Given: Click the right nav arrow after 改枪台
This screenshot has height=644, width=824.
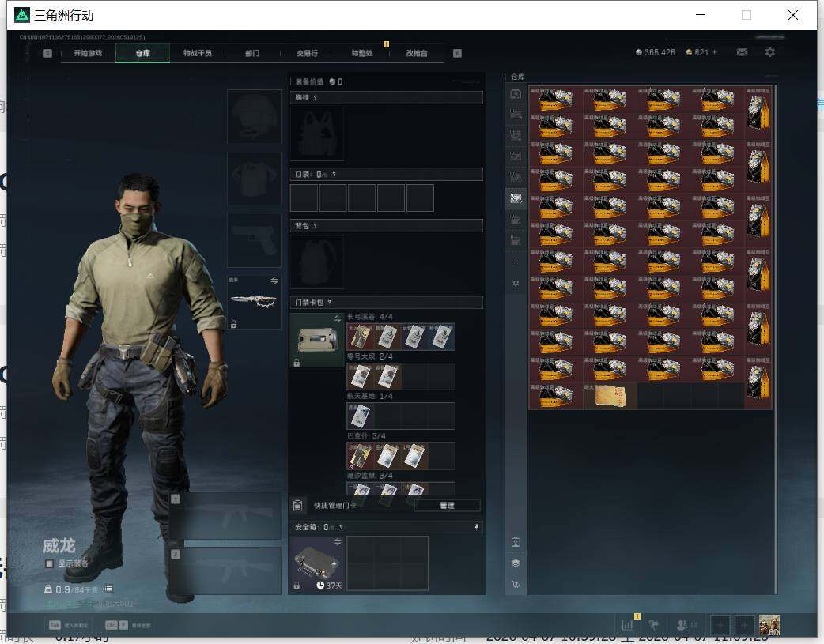Looking at the screenshot, I should pyautogui.click(x=457, y=53).
